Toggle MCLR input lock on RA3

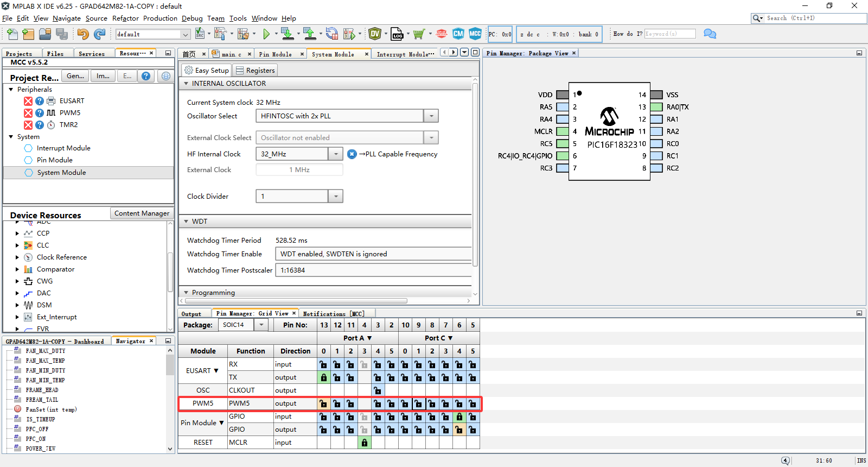click(x=364, y=443)
